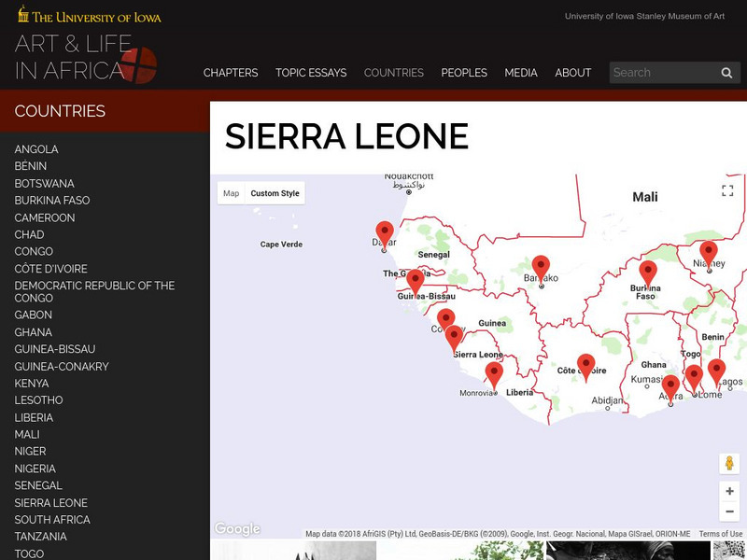Click the Search input field
The width and height of the screenshot is (747, 560).
(663, 73)
